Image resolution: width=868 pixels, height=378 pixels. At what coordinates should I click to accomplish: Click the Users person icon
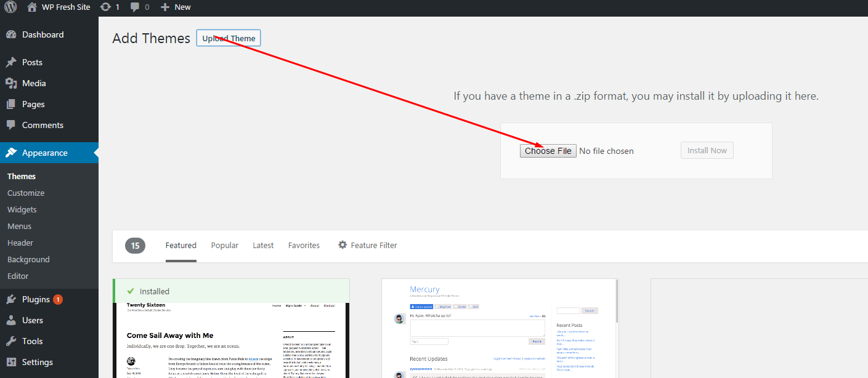click(11, 321)
